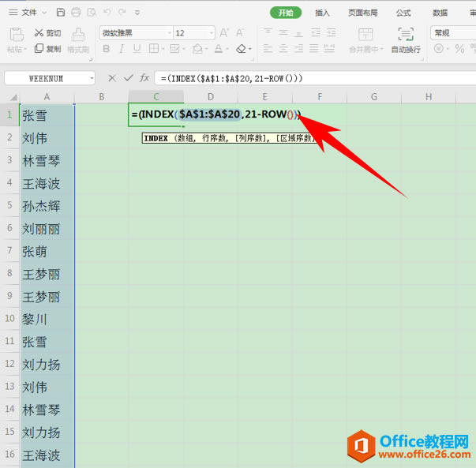Open the Name Box dropdown showing WEEKNUM
476x468 pixels.
coord(92,79)
